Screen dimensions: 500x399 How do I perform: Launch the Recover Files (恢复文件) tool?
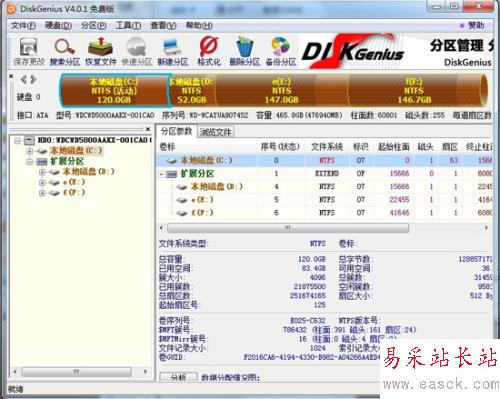[101, 47]
